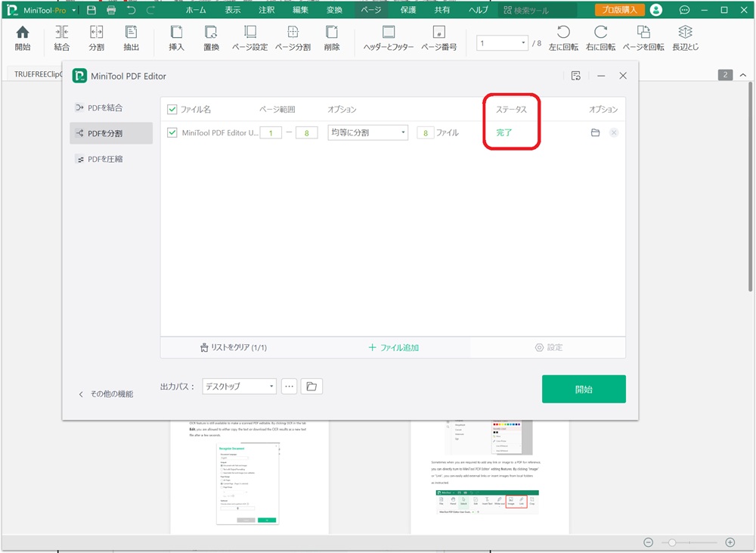Open the 抽出 extract tool

tap(131, 38)
